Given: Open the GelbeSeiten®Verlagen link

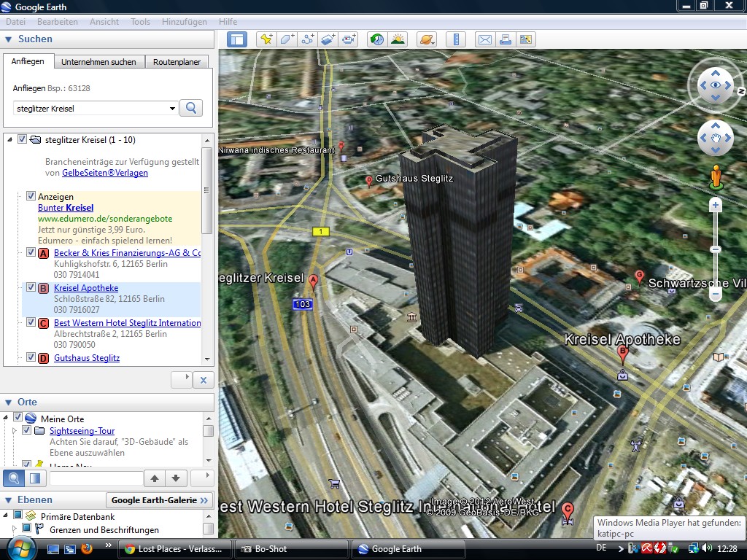Looking at the screenshot, I should pyautogui.click(x=105, y=173).
